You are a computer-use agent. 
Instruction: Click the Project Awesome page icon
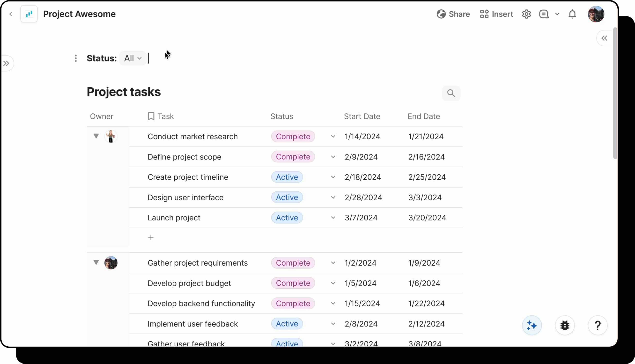click(29, 14)
